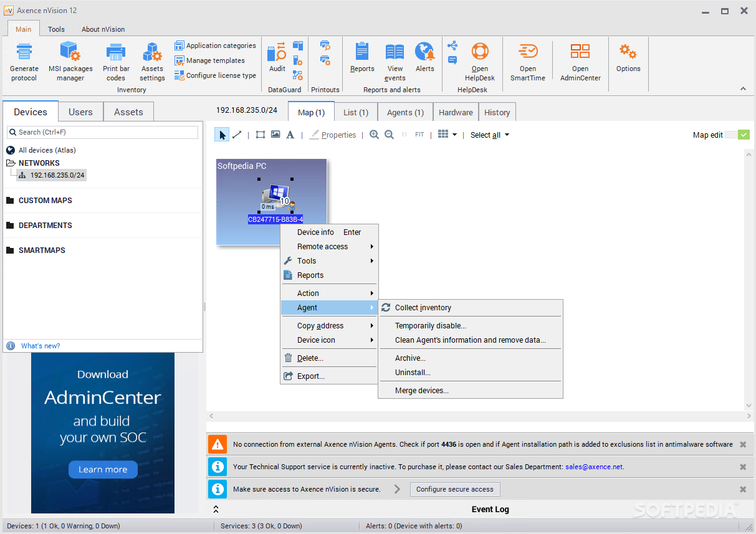Open List (1) tab

coord(356,113)
